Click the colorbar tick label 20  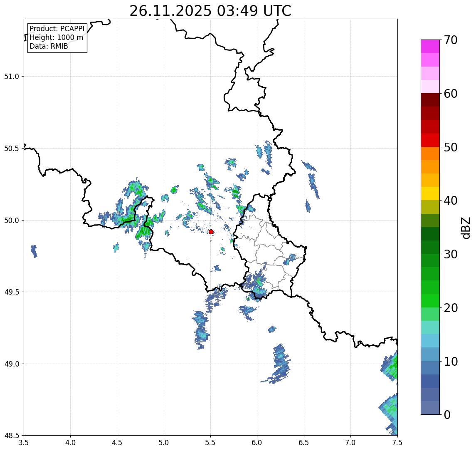coord(450,307)
